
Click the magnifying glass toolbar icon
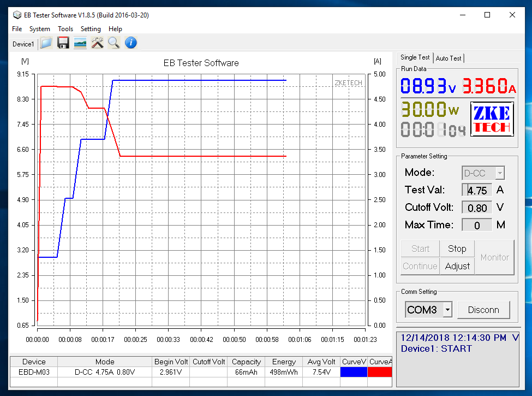113,44
